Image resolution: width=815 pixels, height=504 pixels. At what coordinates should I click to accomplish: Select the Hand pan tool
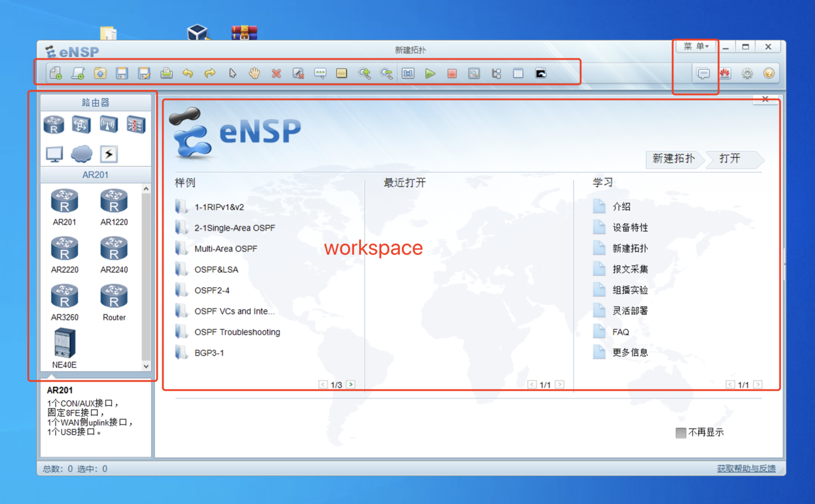pos(254,73)
